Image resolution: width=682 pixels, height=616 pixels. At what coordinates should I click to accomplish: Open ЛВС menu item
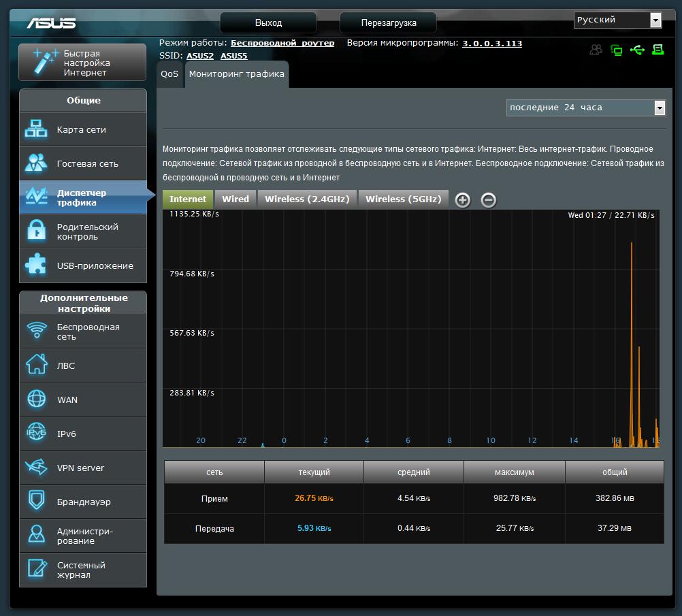coord(83,366)
